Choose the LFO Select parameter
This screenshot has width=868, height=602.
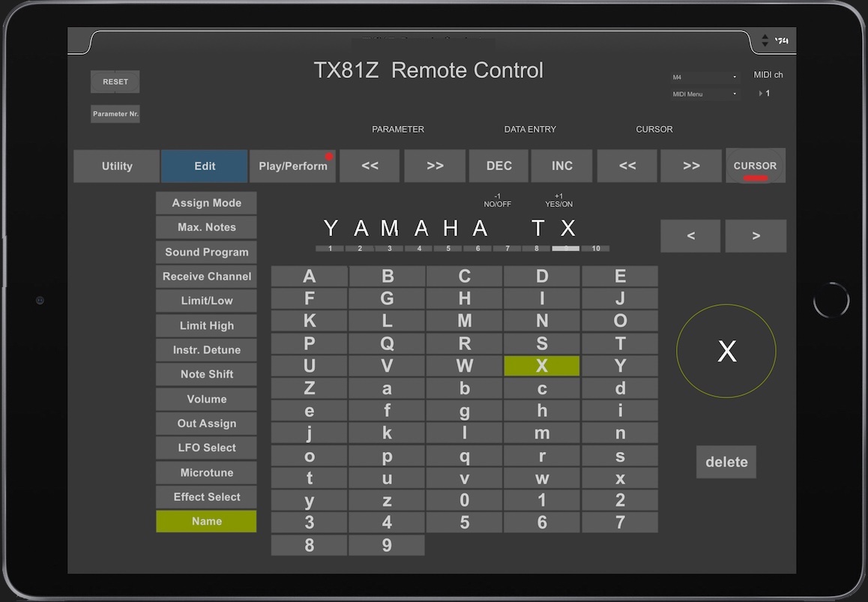206,448
